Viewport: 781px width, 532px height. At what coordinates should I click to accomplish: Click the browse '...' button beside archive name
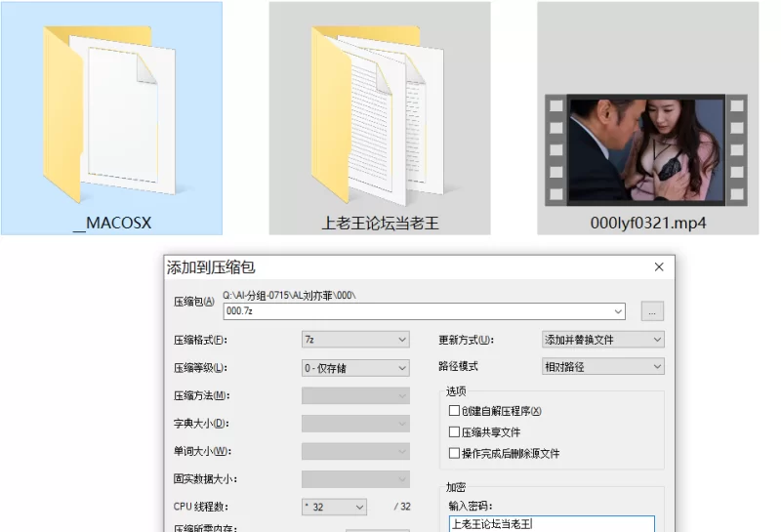coord(652,311)
